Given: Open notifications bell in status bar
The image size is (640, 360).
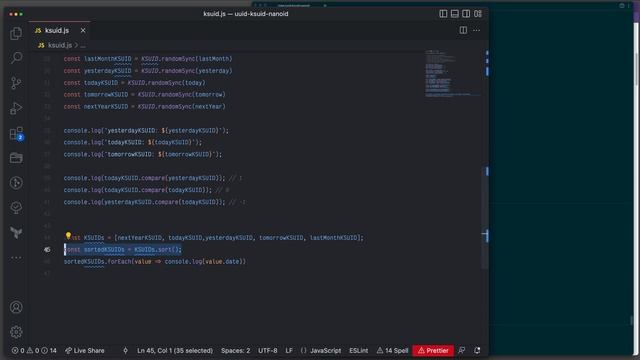Looking at the screenshot, I should click(477, 351).
